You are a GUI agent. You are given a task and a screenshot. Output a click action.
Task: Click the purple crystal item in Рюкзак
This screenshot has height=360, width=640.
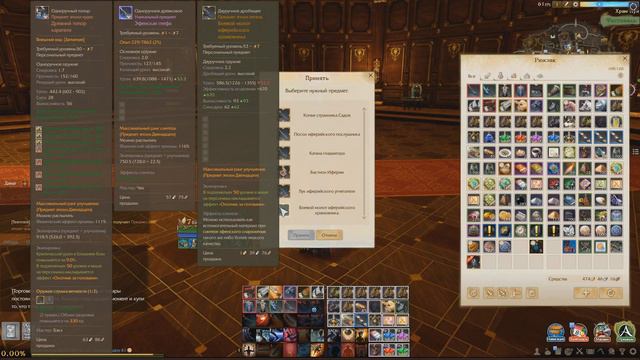pos(536,137)
